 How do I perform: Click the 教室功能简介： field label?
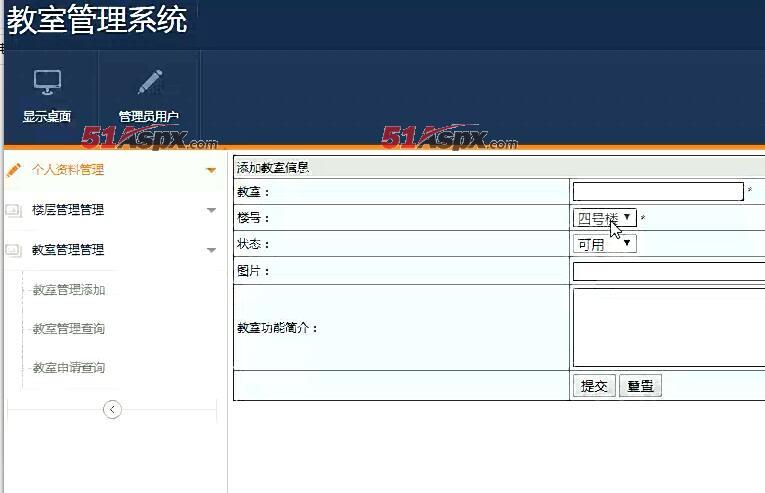(x=278, y=328)
